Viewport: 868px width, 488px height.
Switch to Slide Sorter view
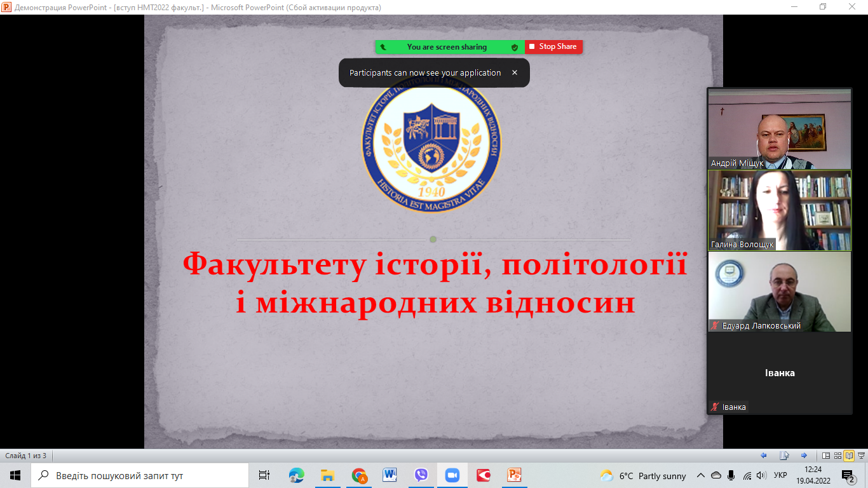tap(837, 456)
